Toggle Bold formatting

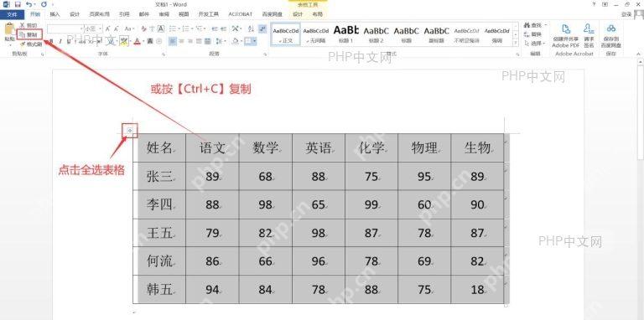tap(51, 41)
